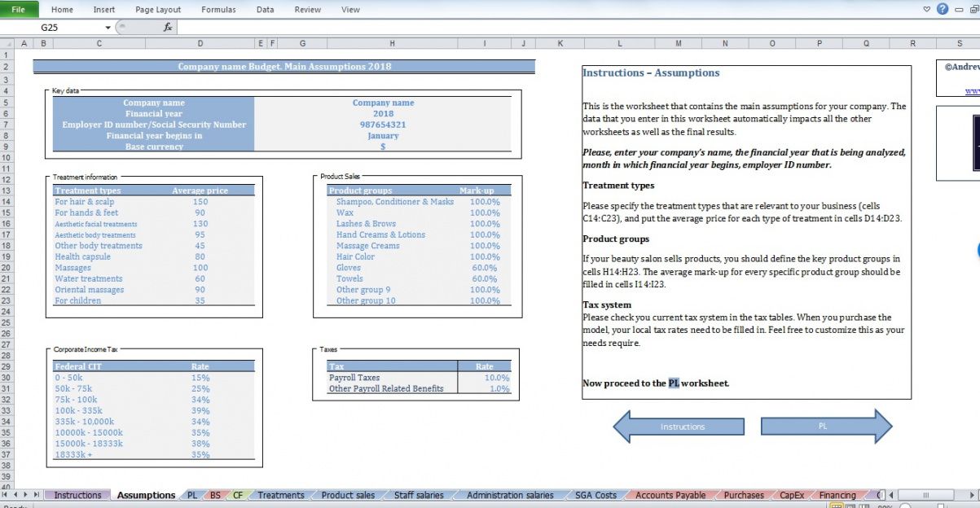The image size is (980, 508).
Task: Open the File backstage menu
Action: (x=18, y=9)
